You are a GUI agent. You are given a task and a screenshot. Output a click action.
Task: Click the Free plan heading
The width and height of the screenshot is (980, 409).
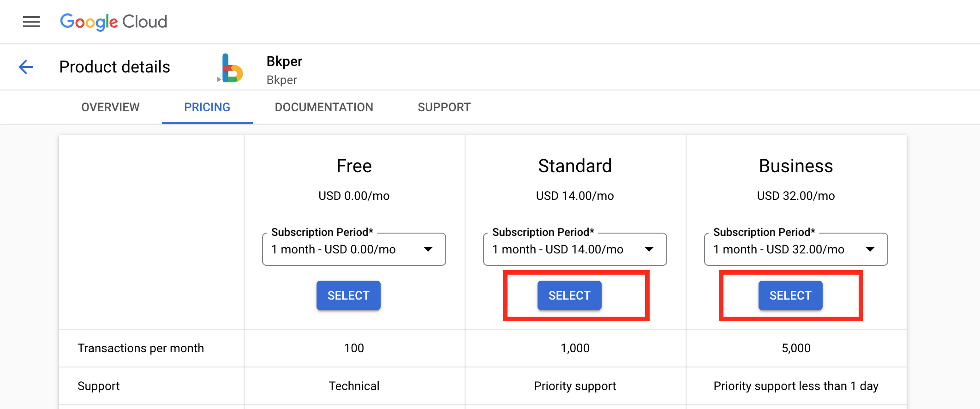click(354, 166)
